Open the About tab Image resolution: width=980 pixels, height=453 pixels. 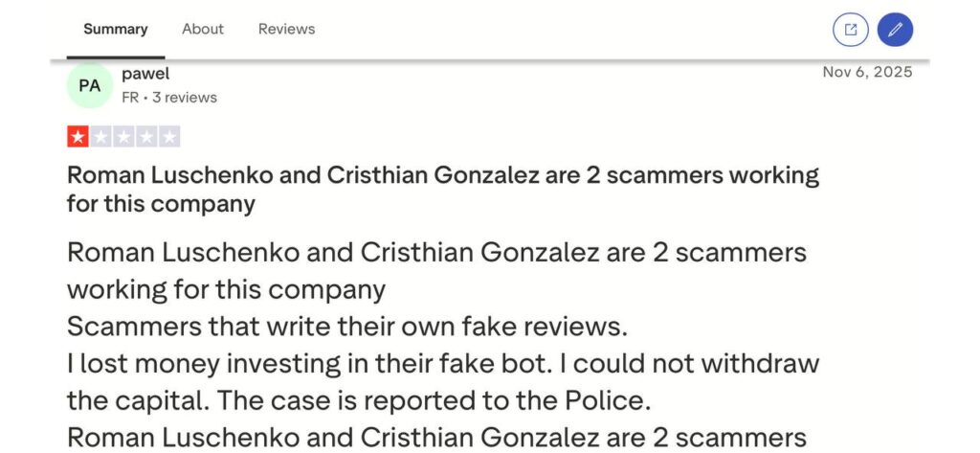[203, 29]
